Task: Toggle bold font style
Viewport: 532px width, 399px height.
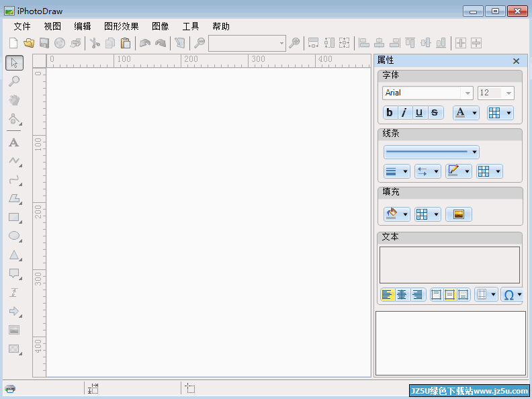Action: pos(390,113)
